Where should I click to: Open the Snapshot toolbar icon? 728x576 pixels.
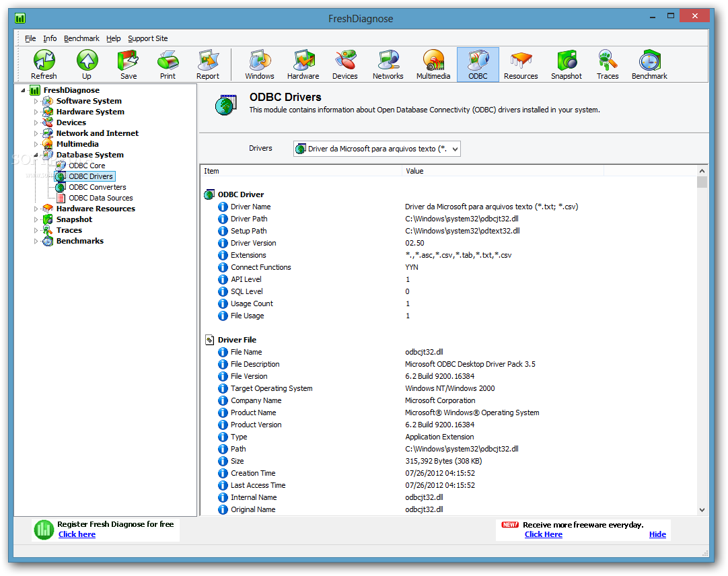[567, 61]
